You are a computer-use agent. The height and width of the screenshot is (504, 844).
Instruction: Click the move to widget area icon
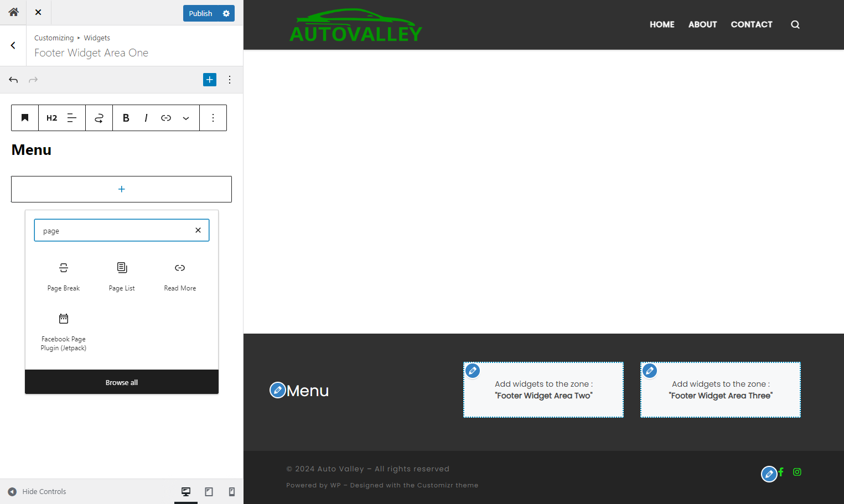[x=99, y=118]
